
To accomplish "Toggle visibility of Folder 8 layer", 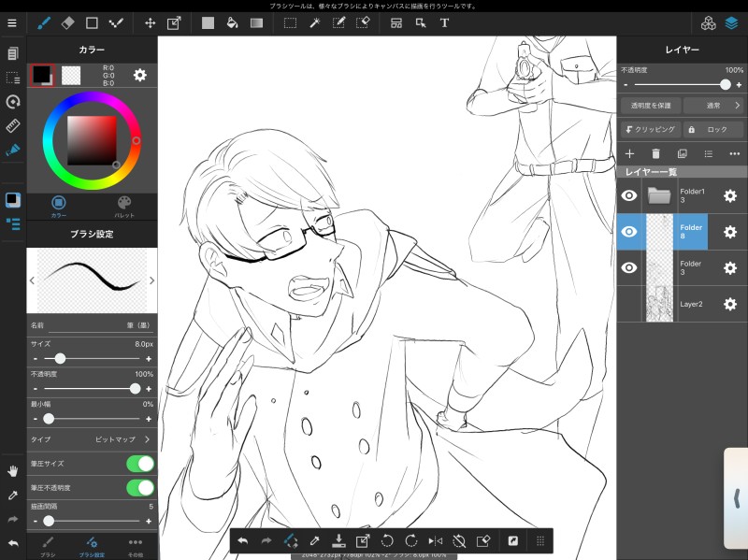I will (629, 232).
